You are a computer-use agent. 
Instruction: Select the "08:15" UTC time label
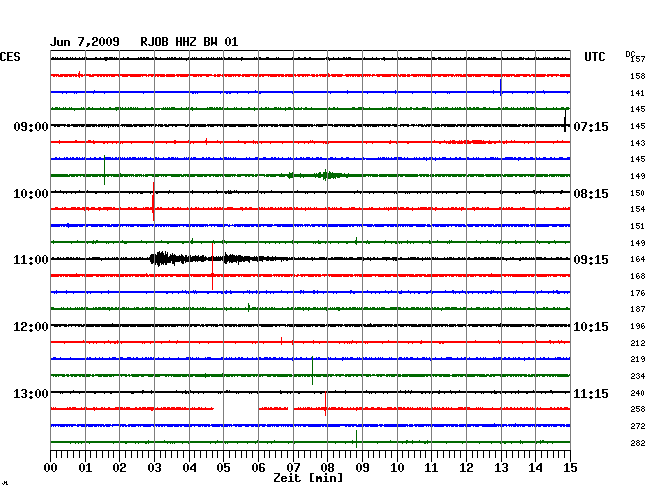[x=591, y=194]
